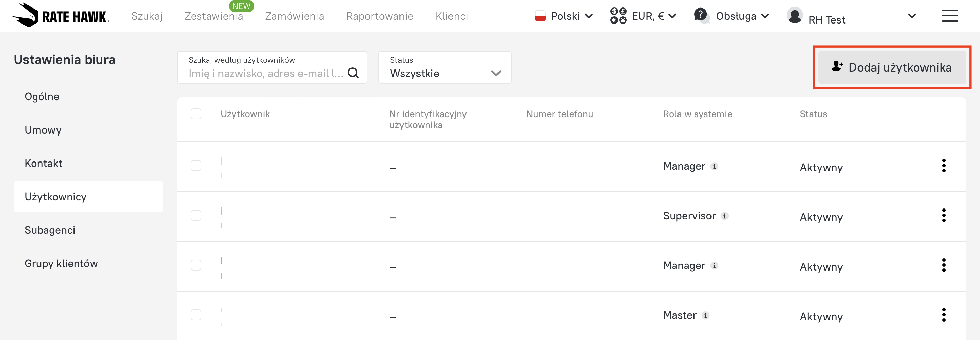Click the search magnifier icon in user search

click(x=353, y=73)
